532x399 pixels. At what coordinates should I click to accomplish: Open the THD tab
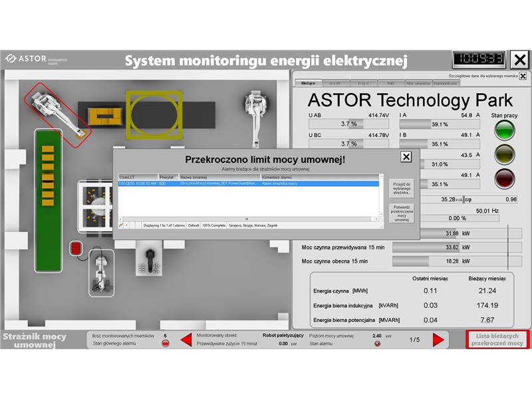pos(391,83)
